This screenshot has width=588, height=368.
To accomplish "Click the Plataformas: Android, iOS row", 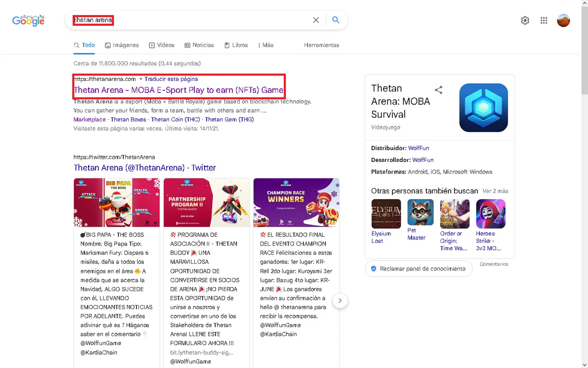I will pyautogui.click(x=432, y=172).
